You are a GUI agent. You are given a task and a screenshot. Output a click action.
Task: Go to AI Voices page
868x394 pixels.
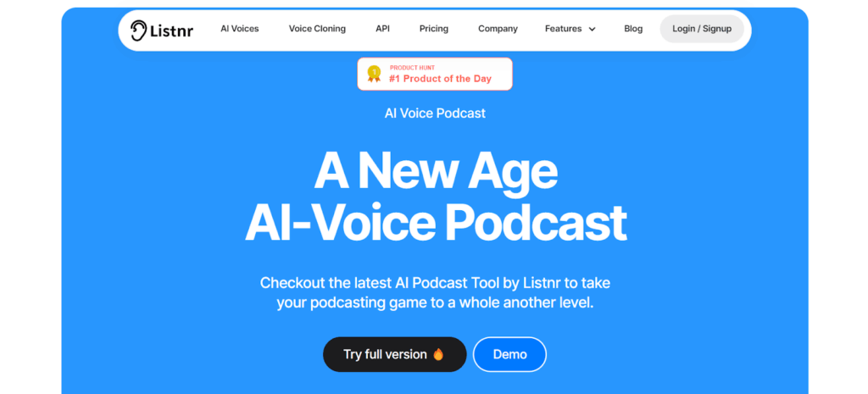pos(240,29)
